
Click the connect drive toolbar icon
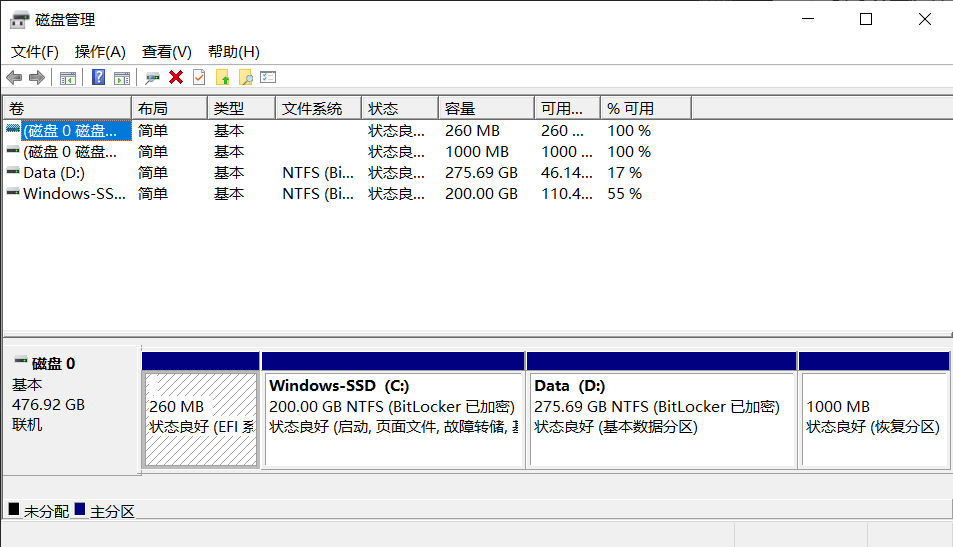pos(152,78)
